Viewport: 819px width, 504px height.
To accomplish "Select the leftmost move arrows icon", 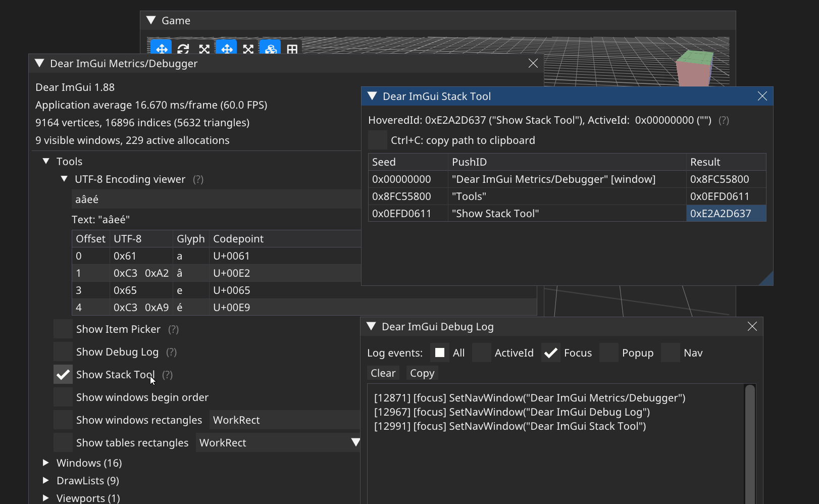I will click(161, 48).
